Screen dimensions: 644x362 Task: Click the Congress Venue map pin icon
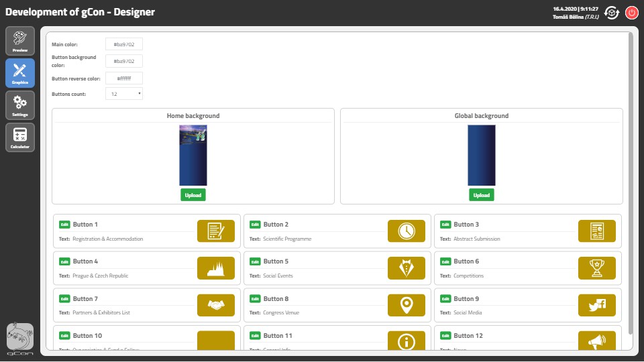click(x=406, y=305)
